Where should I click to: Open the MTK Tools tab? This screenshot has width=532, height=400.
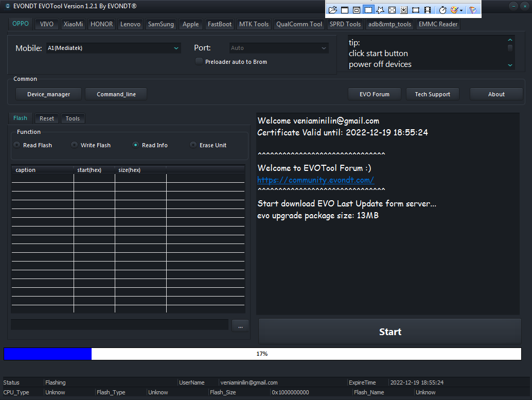pos(254,24)
